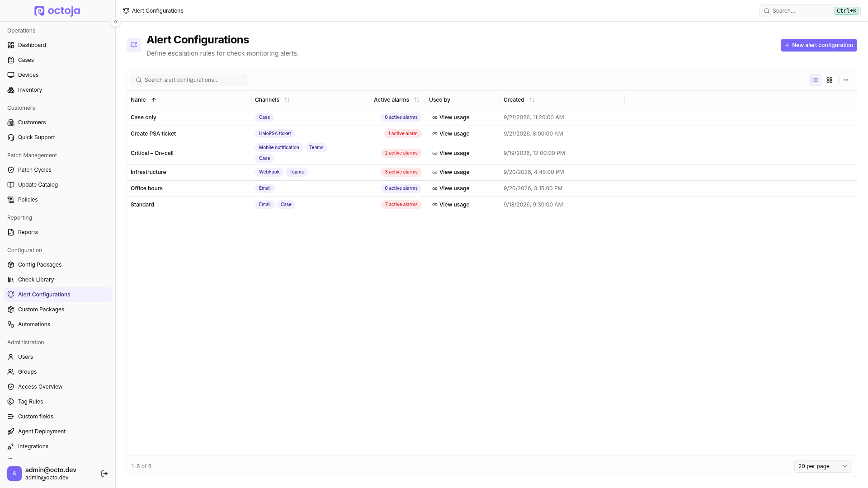Open Custom Packages
The width and height of the screenshot is (868, 488).
[57, 310]
